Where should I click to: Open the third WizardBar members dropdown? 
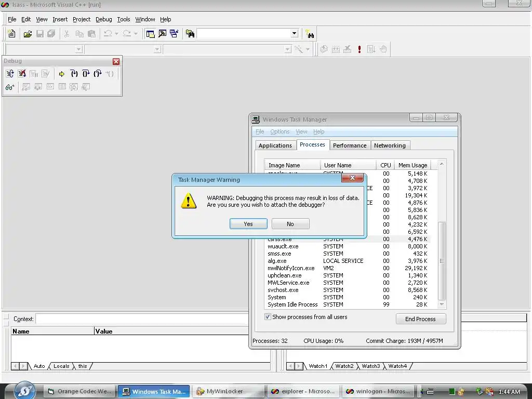pyautogui.click(x=287, y=49)
